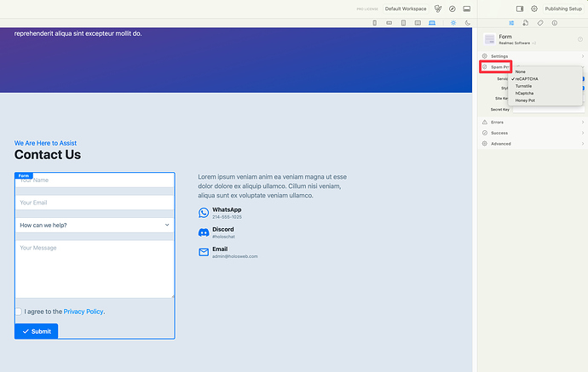Open the hand interaction inspector tab
588x372 pixels.
pos(526,23)
